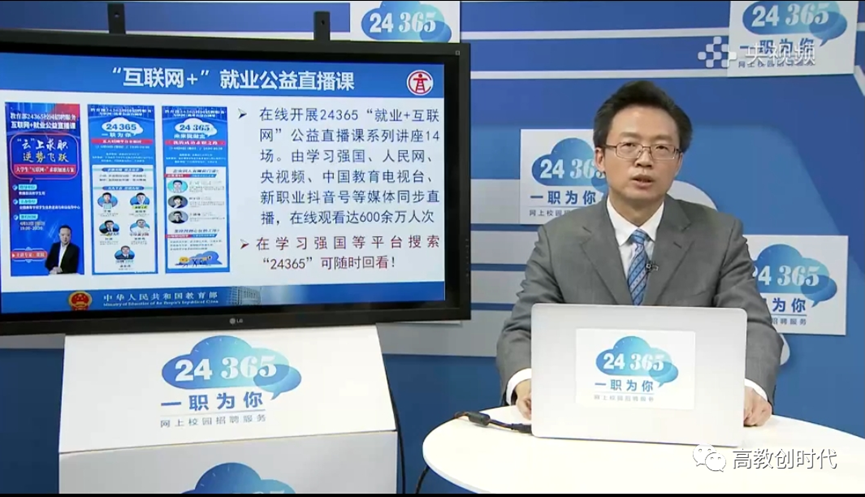
Task: Click the first bullet arrow on the slide
Action: point(242,114)
